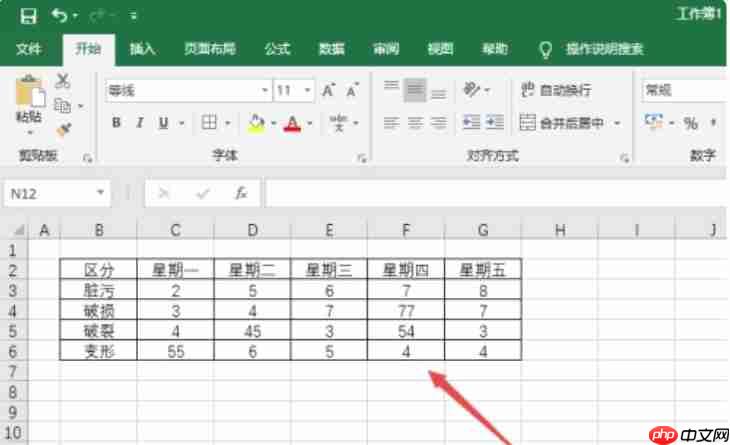Open fill color dropdown arrow
This screenshot has width=730, height=445.
pyautogui.click(x=273, y=123)
